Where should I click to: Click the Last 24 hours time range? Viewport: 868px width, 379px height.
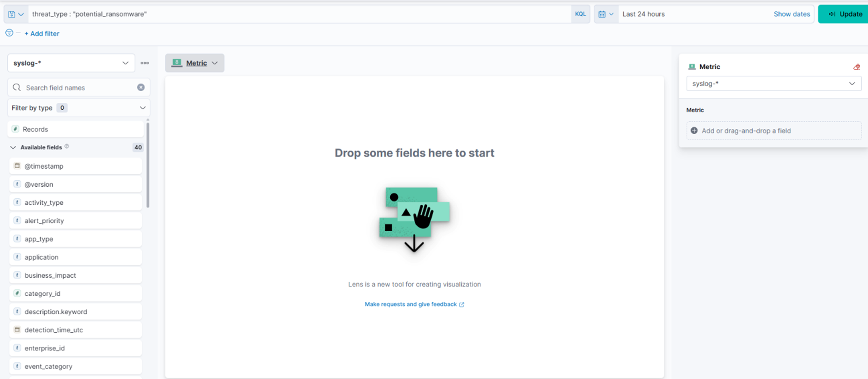tap(643, 14)
